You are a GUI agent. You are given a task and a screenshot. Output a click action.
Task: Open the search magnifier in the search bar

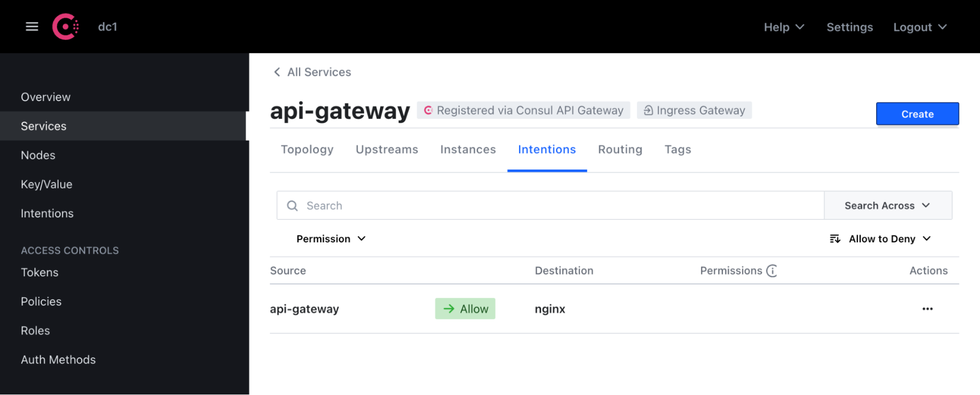[292, 205]
